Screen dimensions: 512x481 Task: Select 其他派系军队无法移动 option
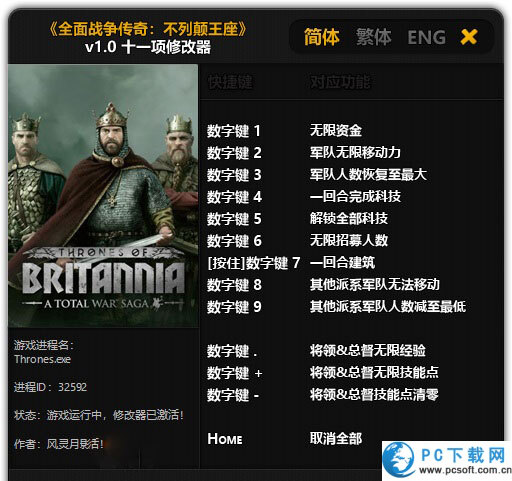click(375, 284)
